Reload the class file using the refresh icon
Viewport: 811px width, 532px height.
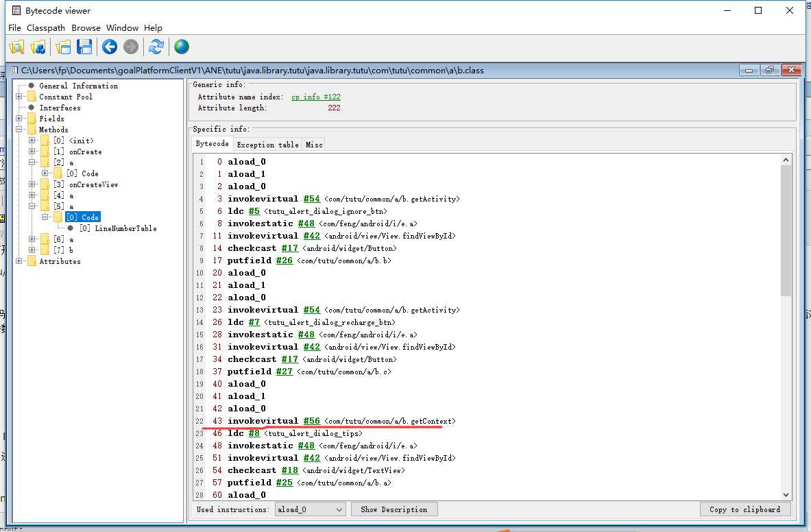tap(156, 47)
